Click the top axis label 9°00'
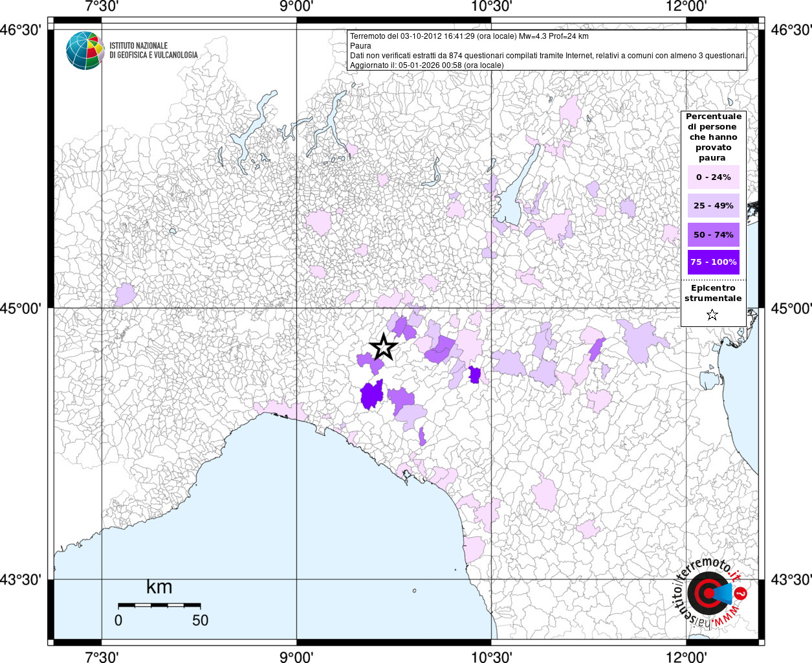Viewport: 812px width, 663px height. pyautogui.click(x=296, y=7)
